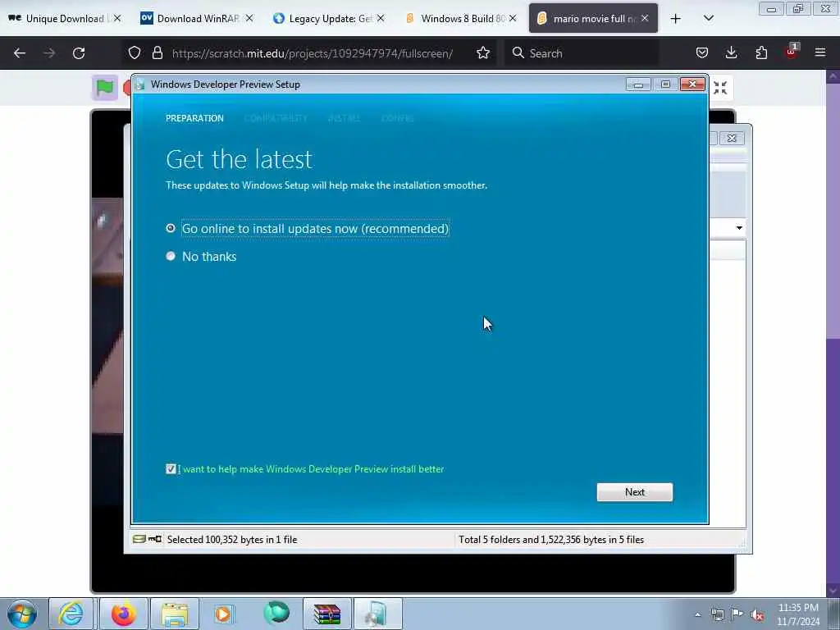Go back with the browser back arrow

[20, 53]
